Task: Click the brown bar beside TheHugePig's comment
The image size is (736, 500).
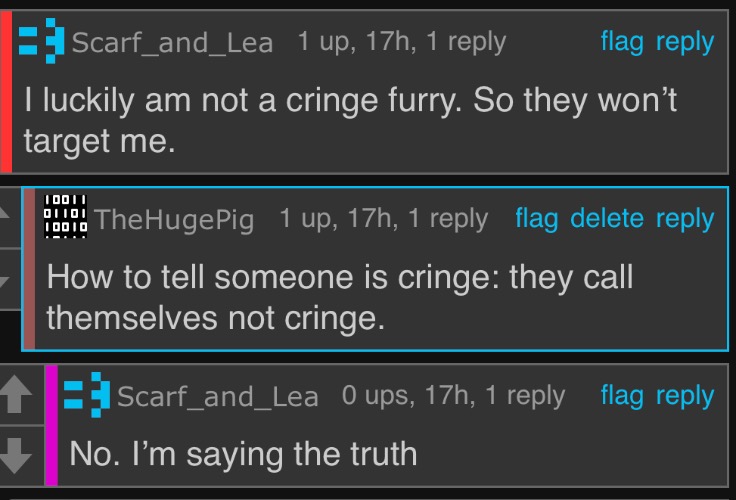Action: point(29,270)
